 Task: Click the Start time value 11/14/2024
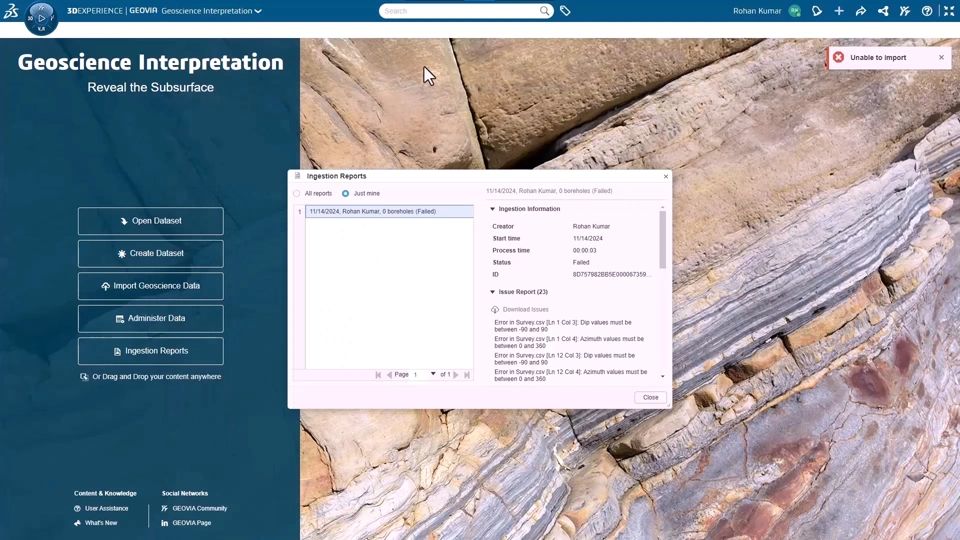[588, 238]
